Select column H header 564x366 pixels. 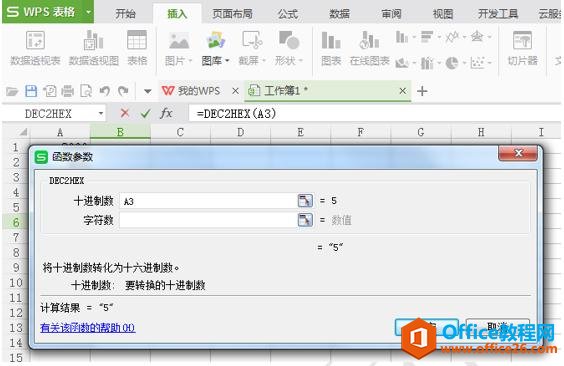point(481,132)
